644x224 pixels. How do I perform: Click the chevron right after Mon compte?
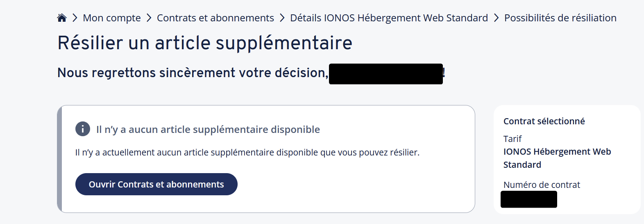(x=149, y=18)
